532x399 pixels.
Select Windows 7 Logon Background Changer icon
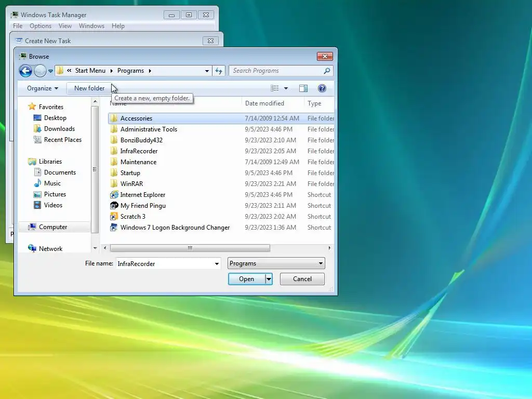pos(114,228)
